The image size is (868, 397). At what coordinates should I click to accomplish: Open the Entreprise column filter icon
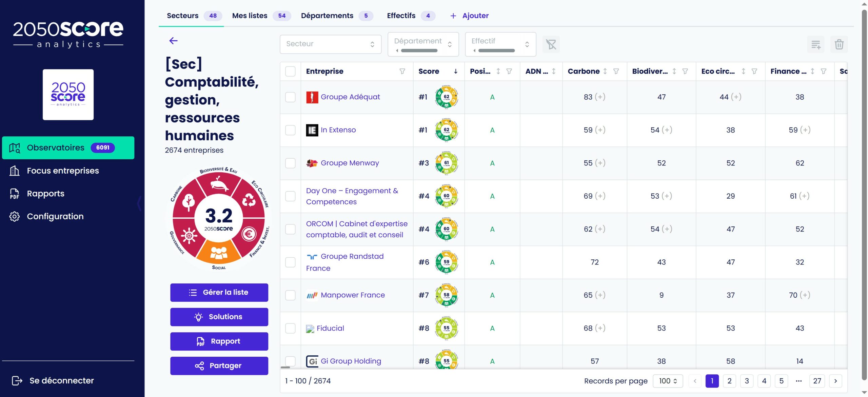(402, 71)
